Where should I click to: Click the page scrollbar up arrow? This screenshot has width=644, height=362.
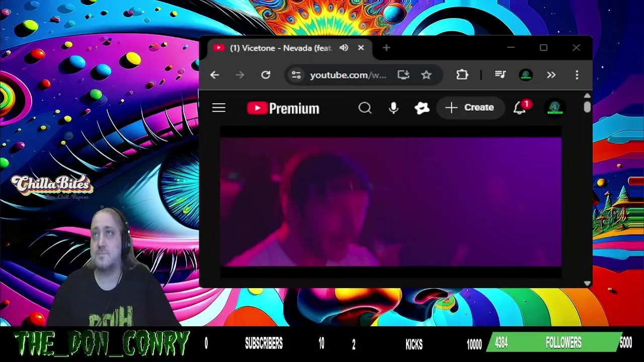click(587, 96)
